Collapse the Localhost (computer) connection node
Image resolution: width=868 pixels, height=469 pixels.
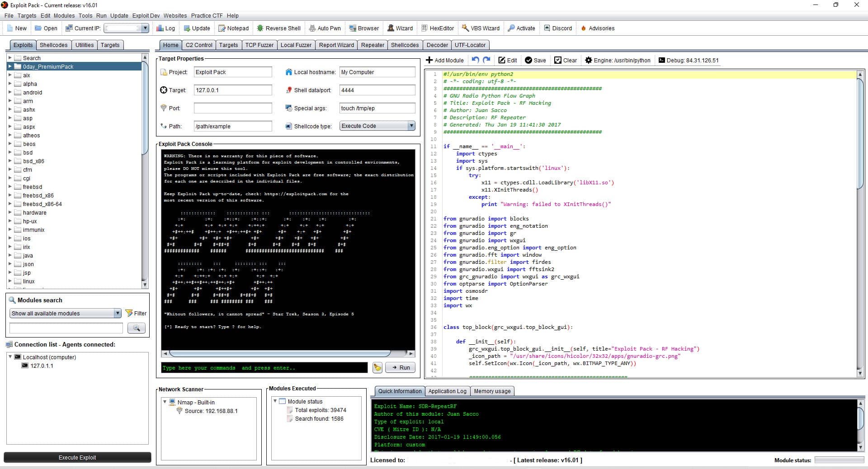tap(10, 356)
